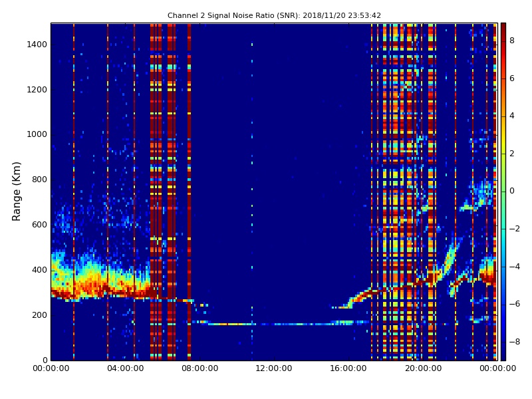Click the y-axis tick label 1200

[x=37, y=90]
